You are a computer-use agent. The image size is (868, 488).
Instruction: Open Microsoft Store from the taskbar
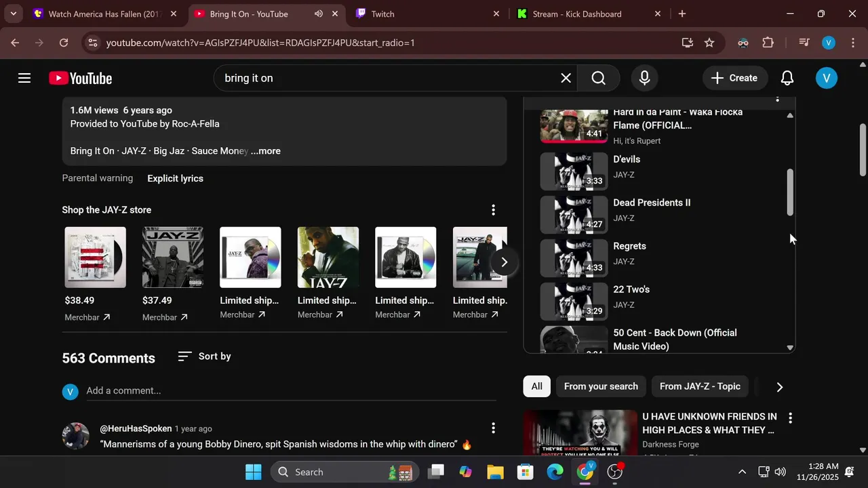526,472
